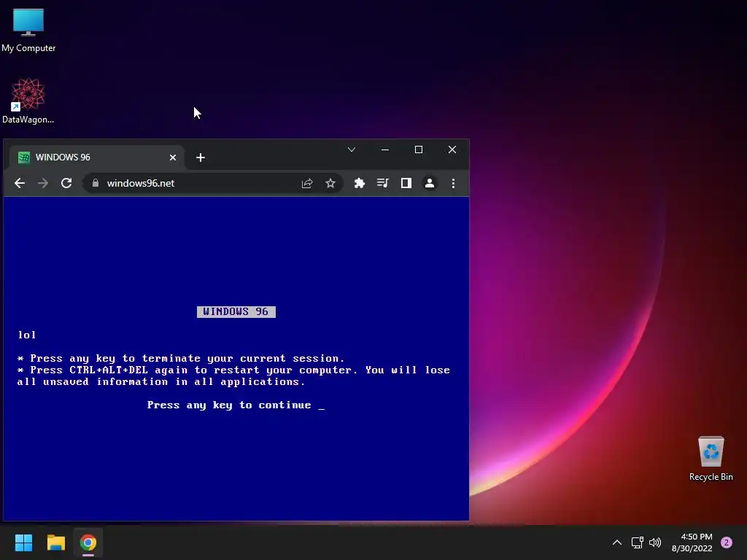
Task: Show hidden system tray icons
Action: point(617,542)
